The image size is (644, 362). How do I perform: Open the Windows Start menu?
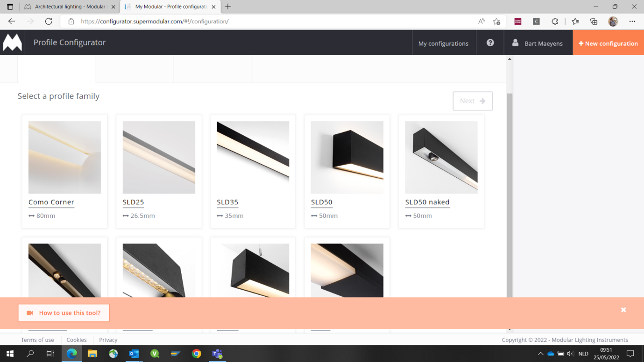coord(10,354)
